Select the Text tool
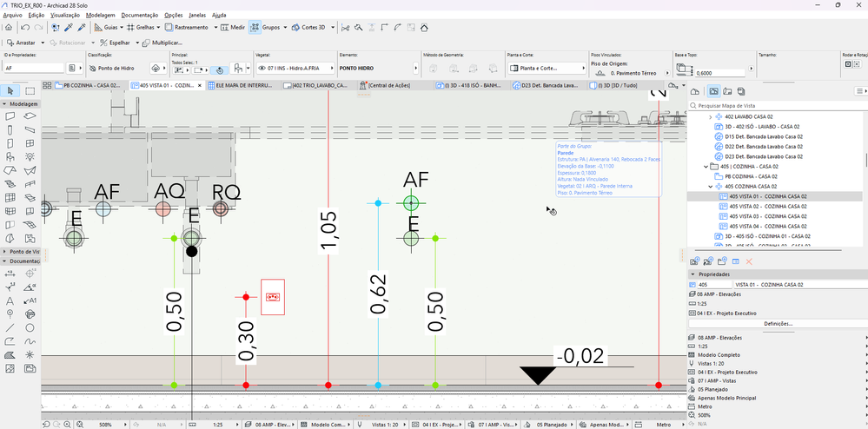Screen dimensions: 868x429 click(x=10, y=300)
